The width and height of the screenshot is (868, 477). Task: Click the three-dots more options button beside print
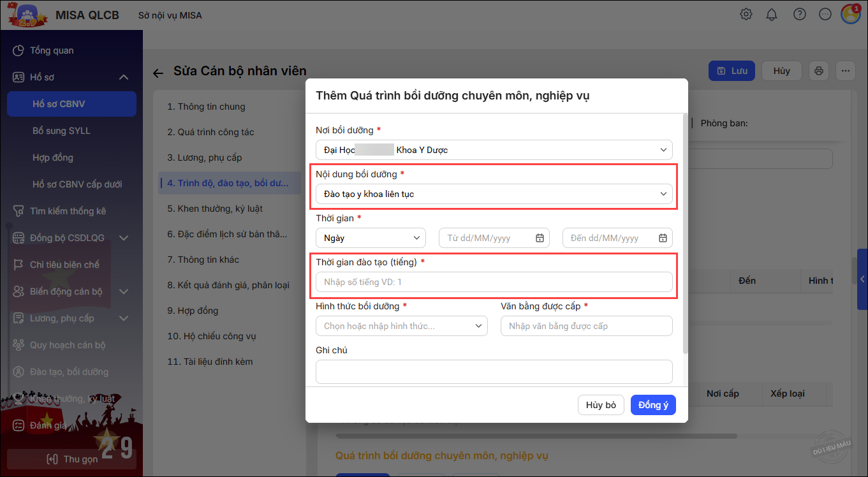846,71
